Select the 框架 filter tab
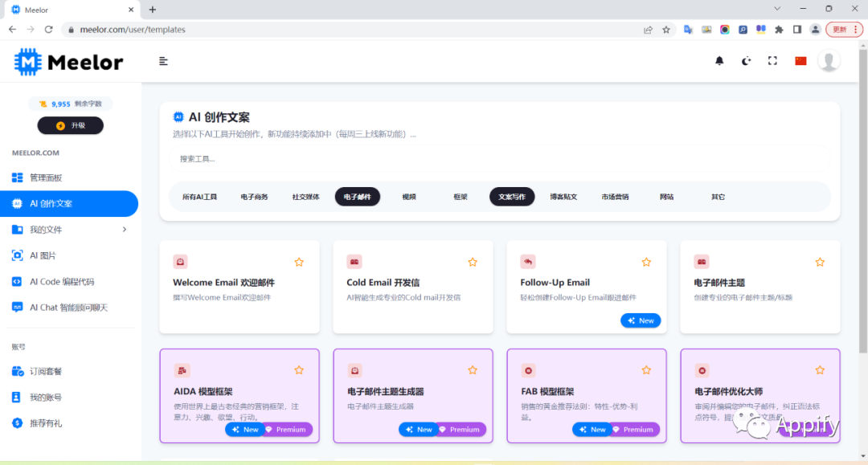The width and height of the screenshot is (868, 465). pos(461,197)
